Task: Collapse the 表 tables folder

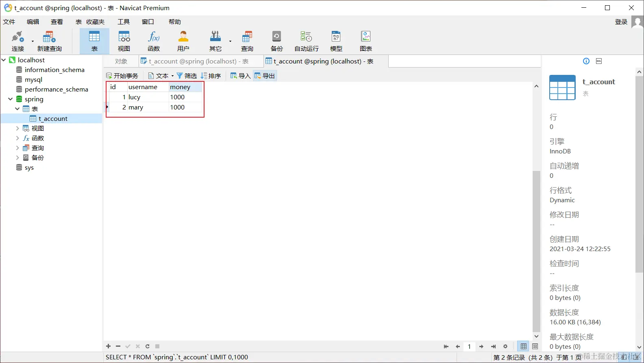Action: (17, 109)
